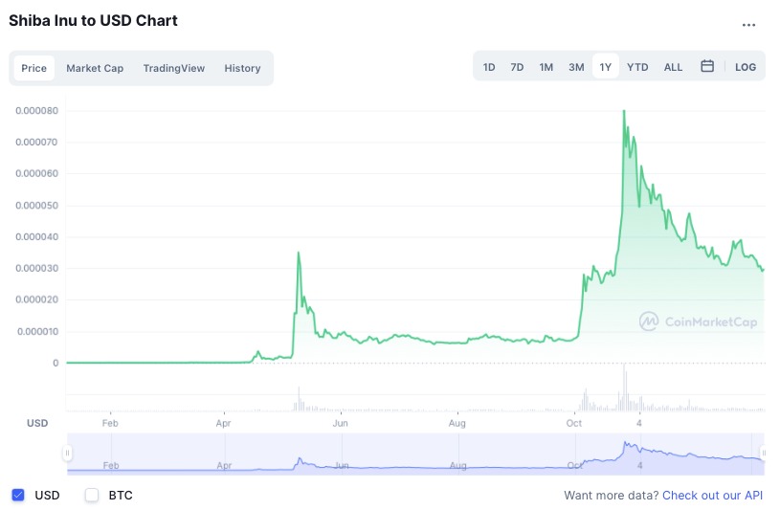Select the History tab
The height and width of the screenshot is (532, 780).
[242, 68]
